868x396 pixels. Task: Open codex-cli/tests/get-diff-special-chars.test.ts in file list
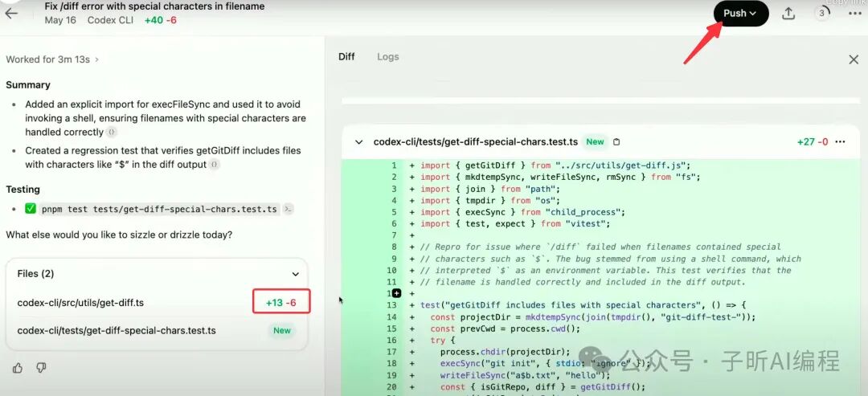(157, 331)
